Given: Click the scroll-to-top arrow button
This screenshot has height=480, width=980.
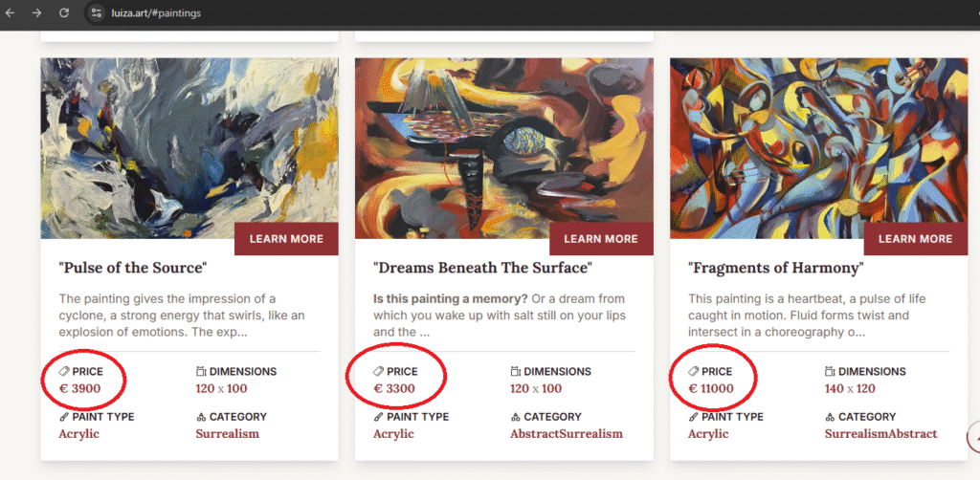Looking at the screenshot, I should [x=974, y=437].
